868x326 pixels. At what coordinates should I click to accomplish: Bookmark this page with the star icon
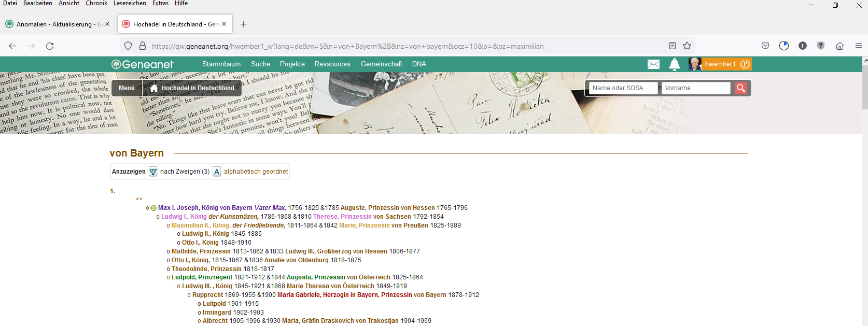687,46
